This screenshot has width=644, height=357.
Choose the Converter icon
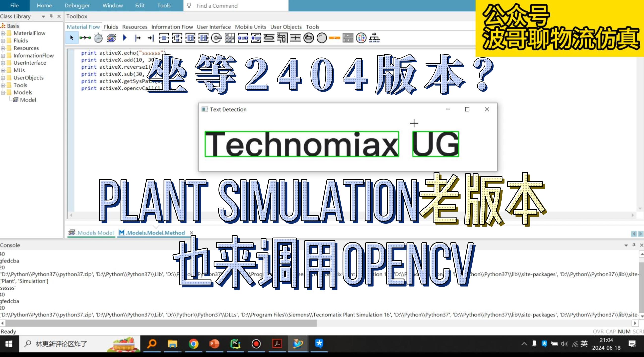pyautogui.click(x=295, y=38)
